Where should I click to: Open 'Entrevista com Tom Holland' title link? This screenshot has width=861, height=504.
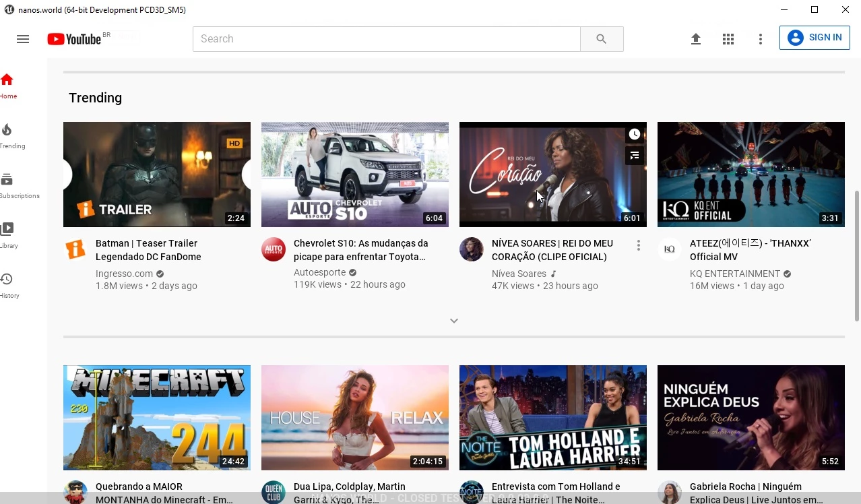[x=556, y=493]
